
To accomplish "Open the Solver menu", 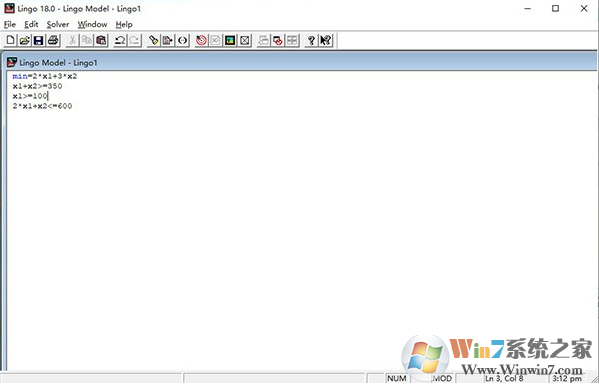I will point(58,24).
